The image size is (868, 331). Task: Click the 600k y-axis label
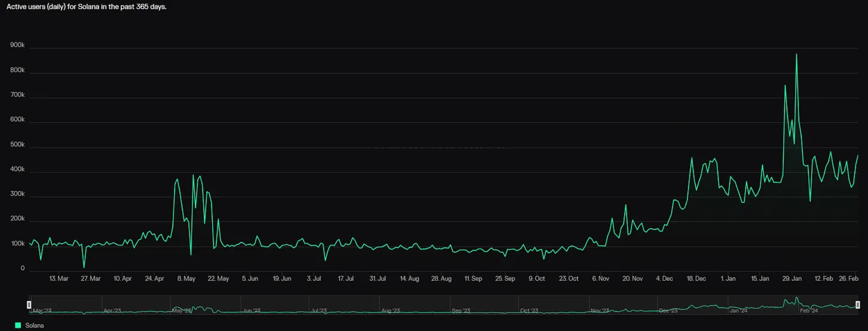18,119
